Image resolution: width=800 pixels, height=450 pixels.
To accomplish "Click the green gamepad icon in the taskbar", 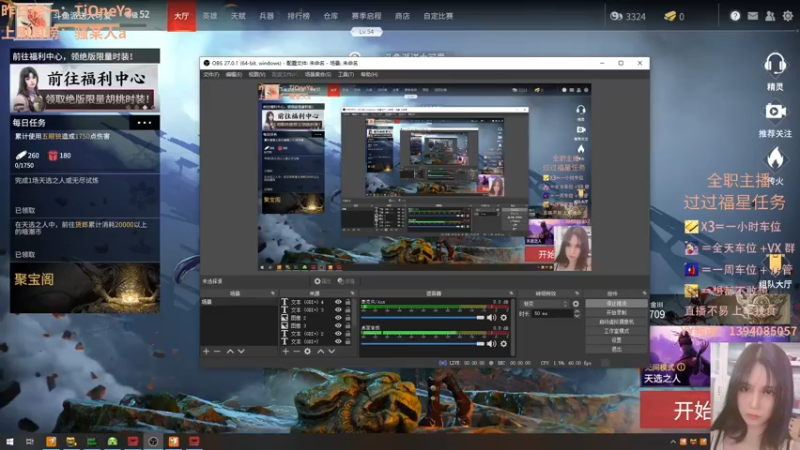I will 112,441.
